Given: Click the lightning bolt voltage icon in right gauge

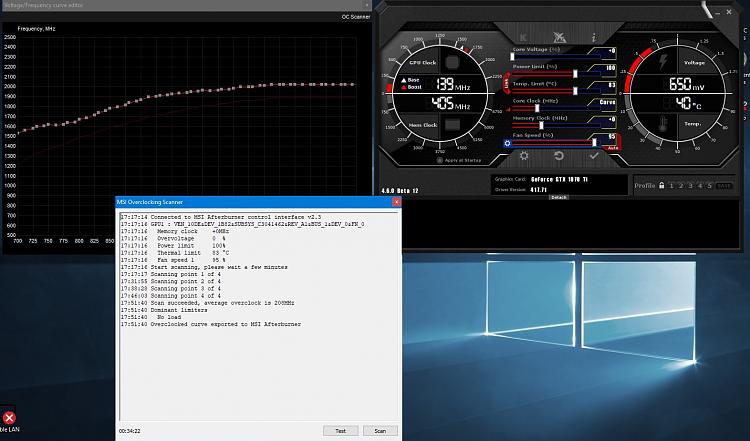Looking at the screenshot, I should [663, 62].
